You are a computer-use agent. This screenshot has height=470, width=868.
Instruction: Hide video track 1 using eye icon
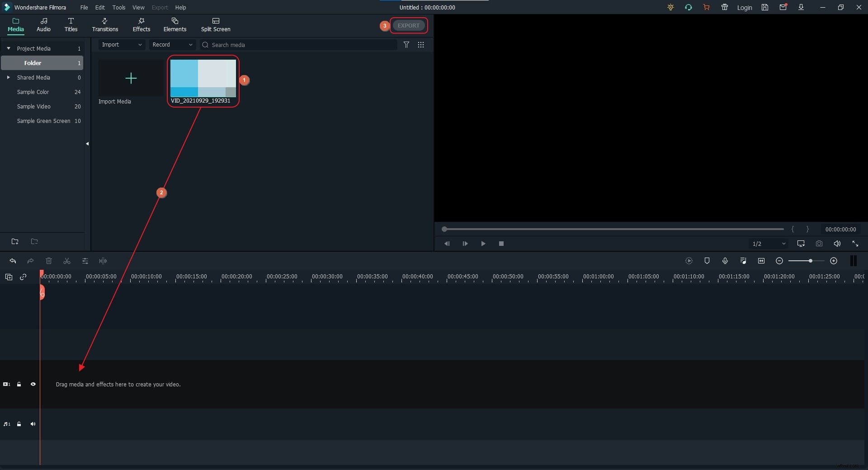(x=33, y=384)
